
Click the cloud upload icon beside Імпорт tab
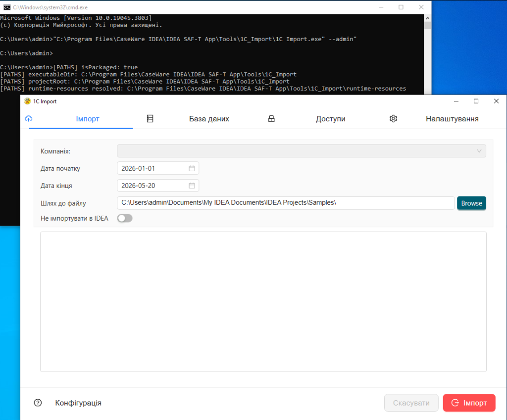[x=28, y=119]
